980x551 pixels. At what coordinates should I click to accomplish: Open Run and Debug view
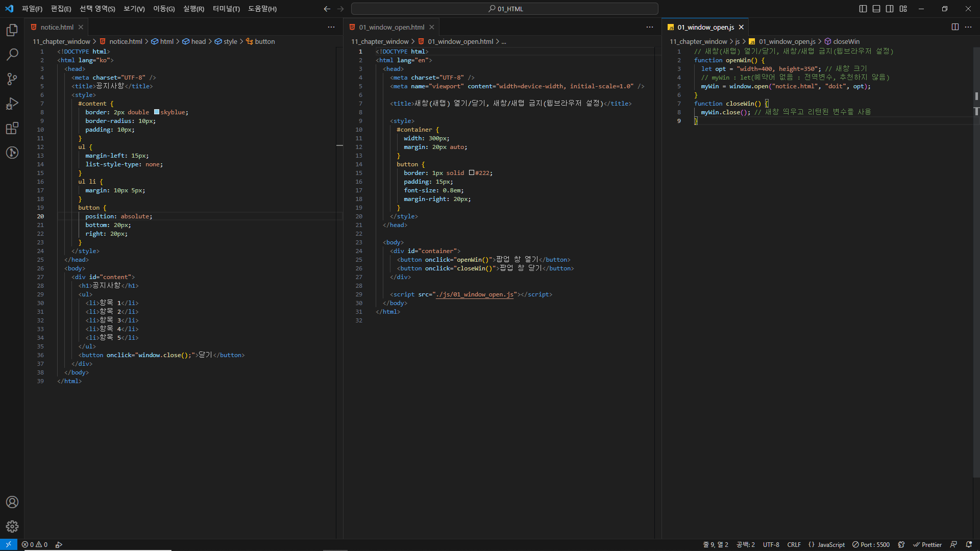pyautogui.click(x=12, y=104)
